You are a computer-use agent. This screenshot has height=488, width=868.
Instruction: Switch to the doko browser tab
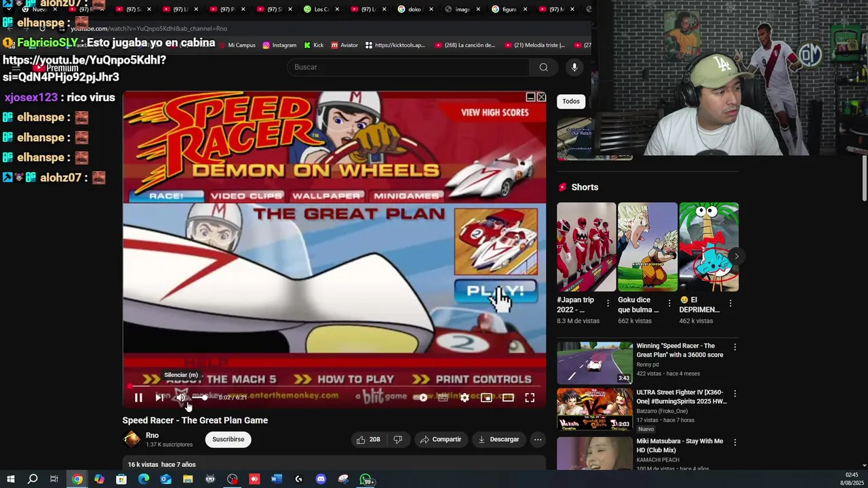(x=414, y=9)
